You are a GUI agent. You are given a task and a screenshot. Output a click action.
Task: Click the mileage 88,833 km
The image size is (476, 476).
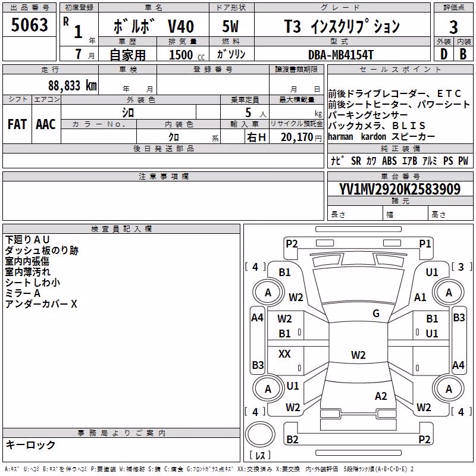(73, 86)
